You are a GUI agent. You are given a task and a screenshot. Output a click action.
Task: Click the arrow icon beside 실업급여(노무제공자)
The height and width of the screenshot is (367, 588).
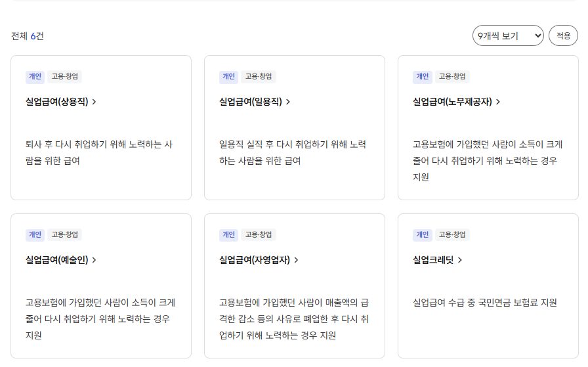[x=498, y=102]
